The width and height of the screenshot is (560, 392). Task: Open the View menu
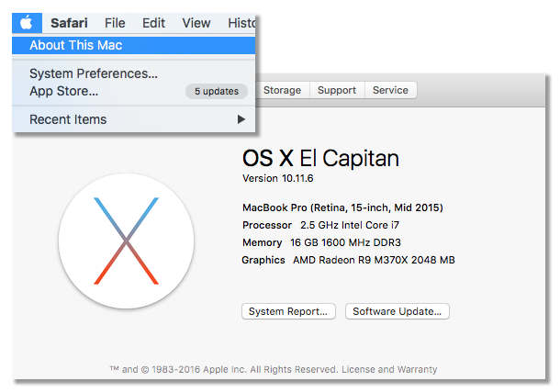196,23
